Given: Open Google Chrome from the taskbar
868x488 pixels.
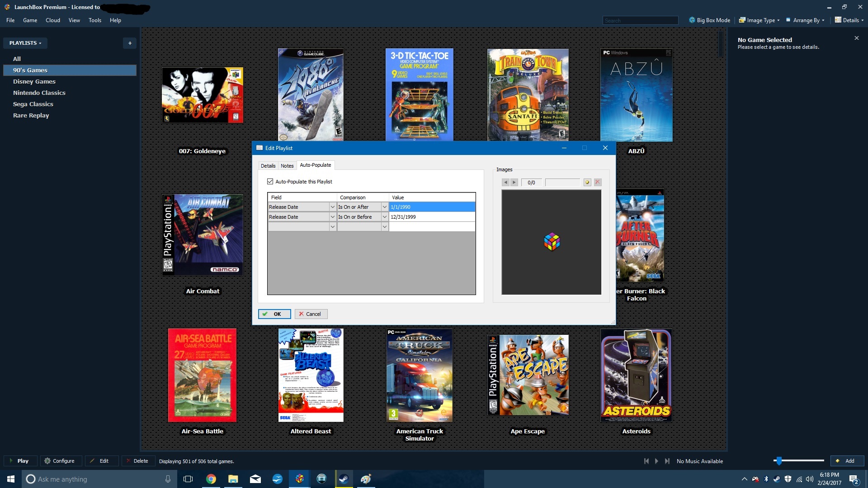Looking at the screenshot, I should 211,479.
